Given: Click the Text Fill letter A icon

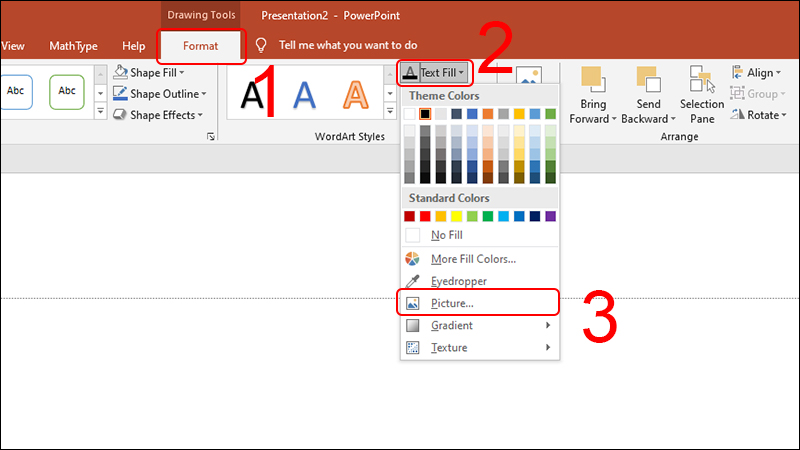Looking at the screenshot, I should 410,73.
